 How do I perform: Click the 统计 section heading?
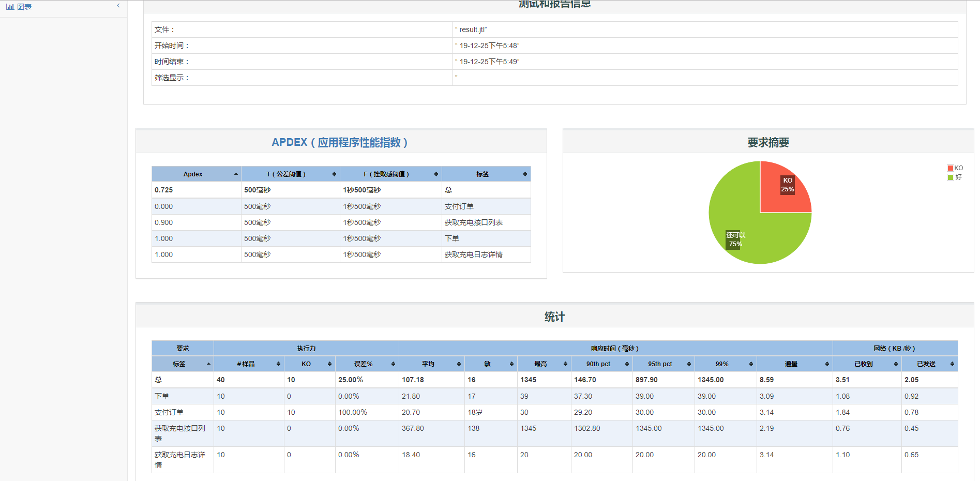coord(554,317)
